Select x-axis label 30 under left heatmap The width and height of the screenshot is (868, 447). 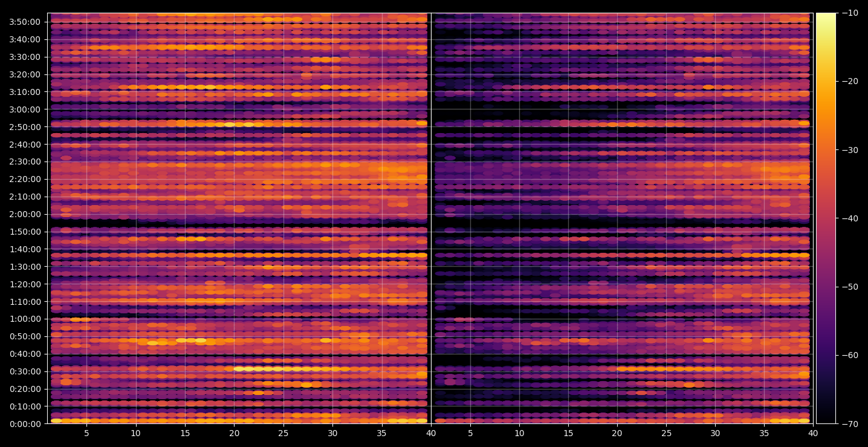point(332,433)
